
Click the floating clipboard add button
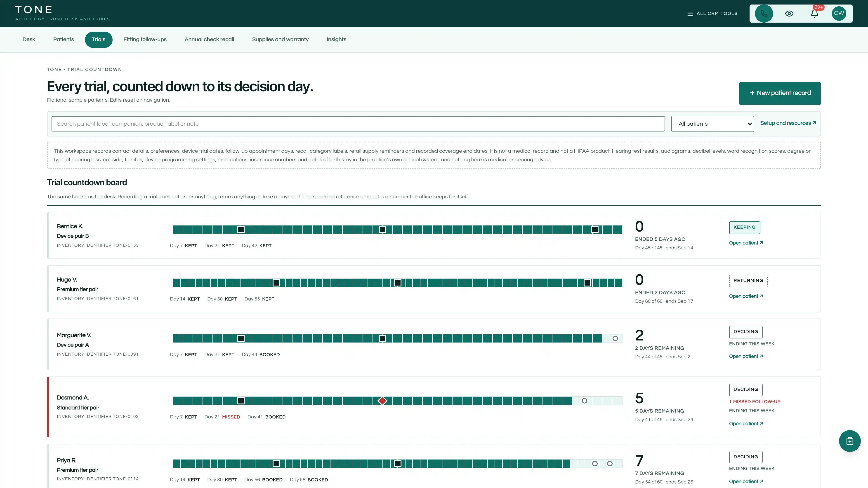coord(849,441)
